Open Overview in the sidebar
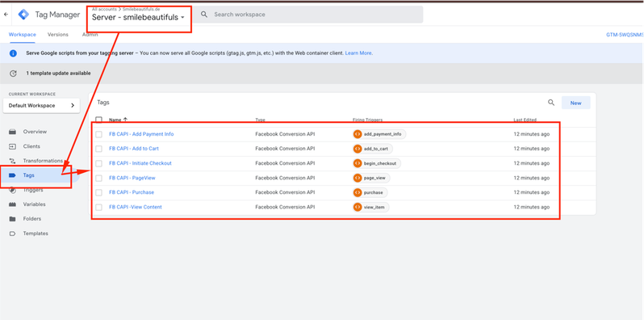This screenshot has width=644, height=320. click(x=35, y=132)
